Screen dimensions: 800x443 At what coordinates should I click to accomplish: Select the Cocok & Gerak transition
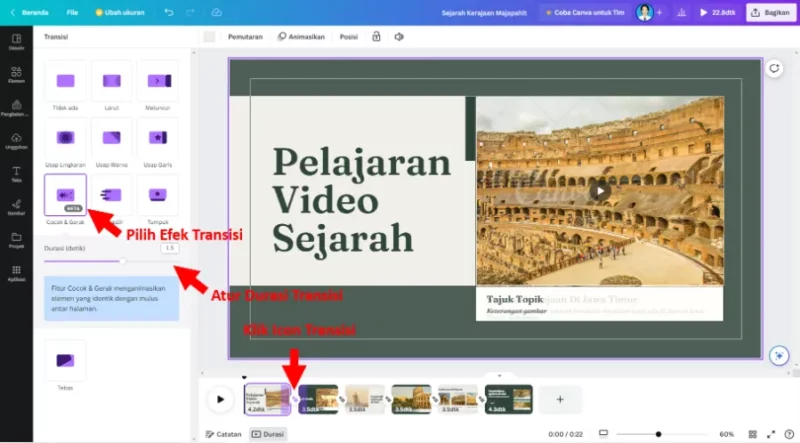65,195
